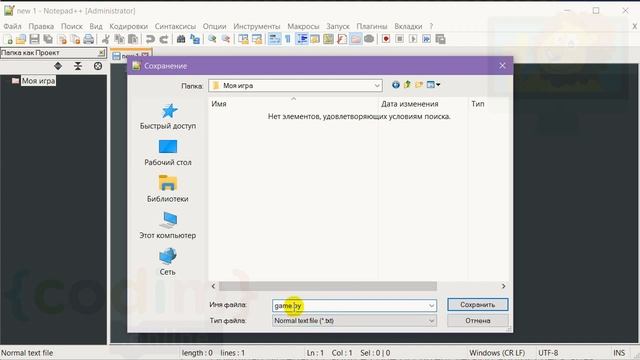Open the Тип файла combo box

click(x=354, y=321)
